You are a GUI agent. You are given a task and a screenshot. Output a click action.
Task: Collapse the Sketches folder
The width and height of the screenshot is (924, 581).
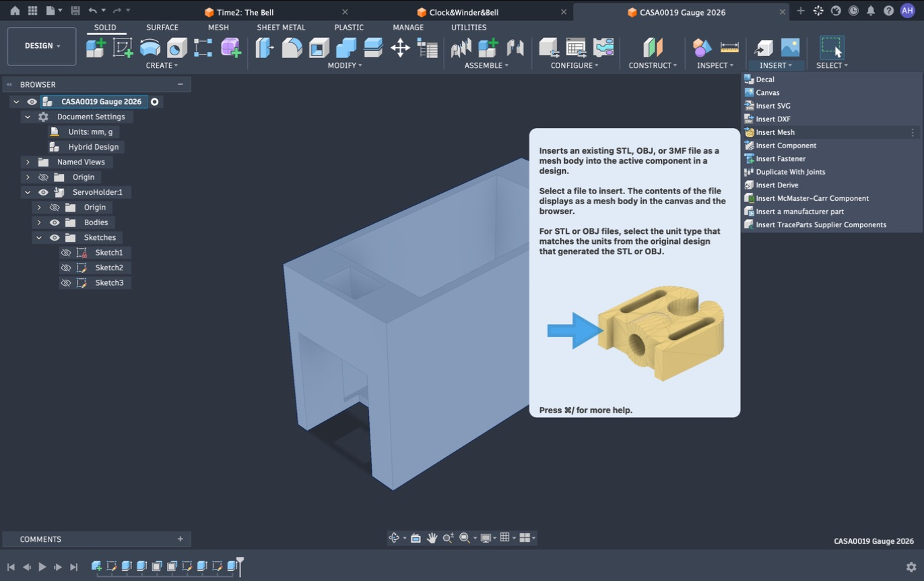click(39, 237)
